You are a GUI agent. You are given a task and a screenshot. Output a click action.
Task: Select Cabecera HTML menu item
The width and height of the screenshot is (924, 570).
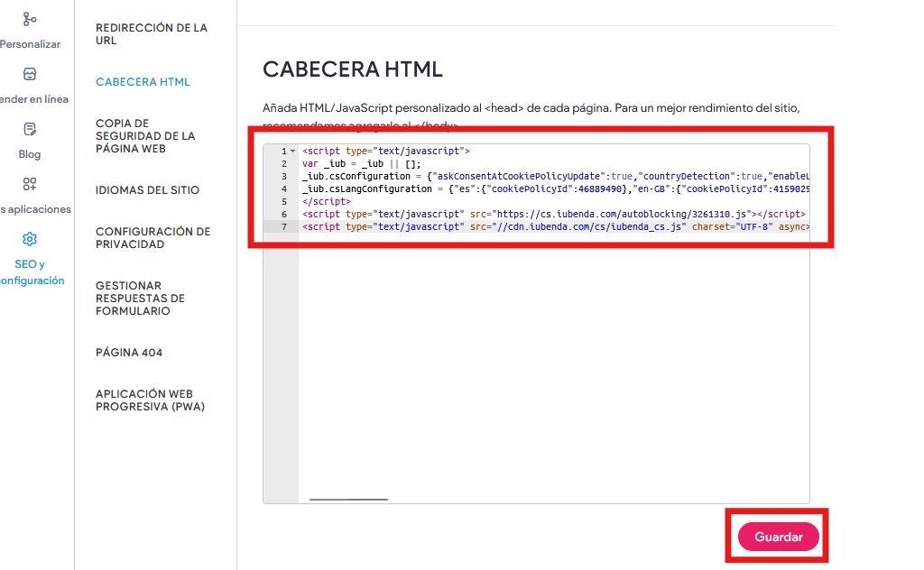point(143,82)
